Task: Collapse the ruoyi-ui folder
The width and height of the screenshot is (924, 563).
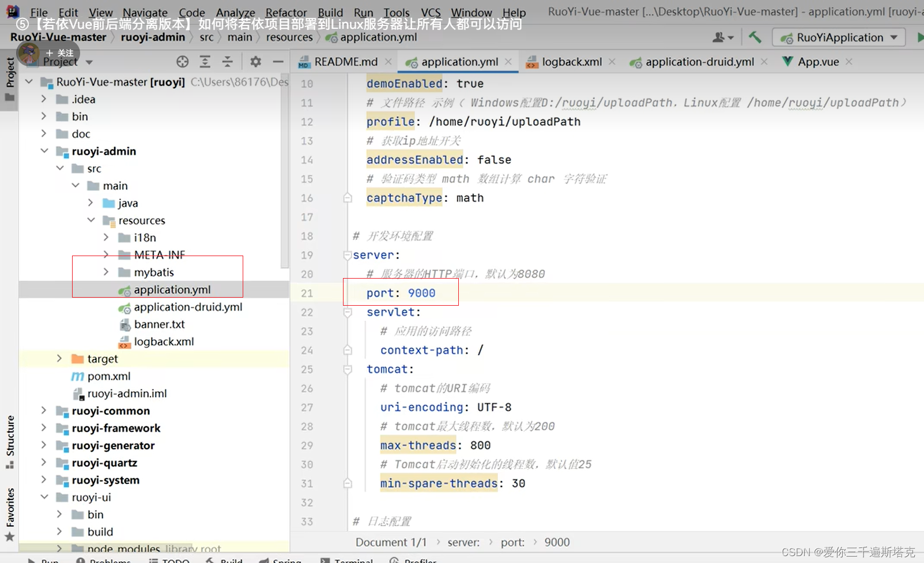Action: pos(44,497)
